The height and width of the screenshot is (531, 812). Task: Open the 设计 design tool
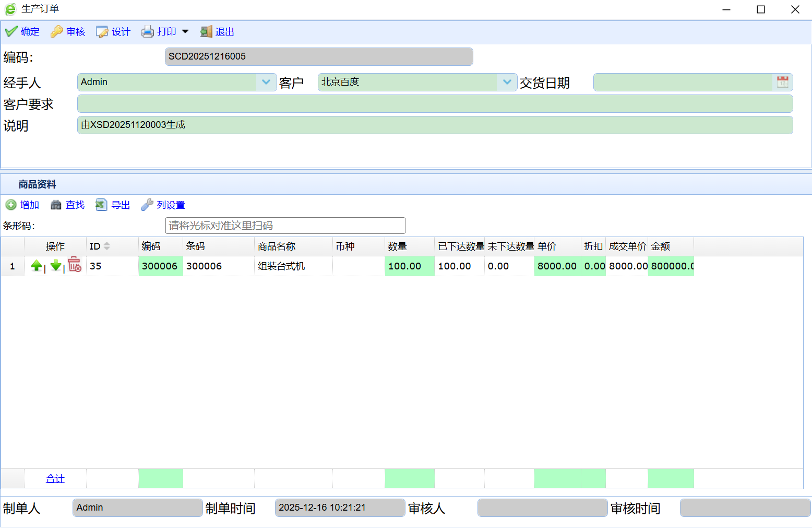point(102,32)
